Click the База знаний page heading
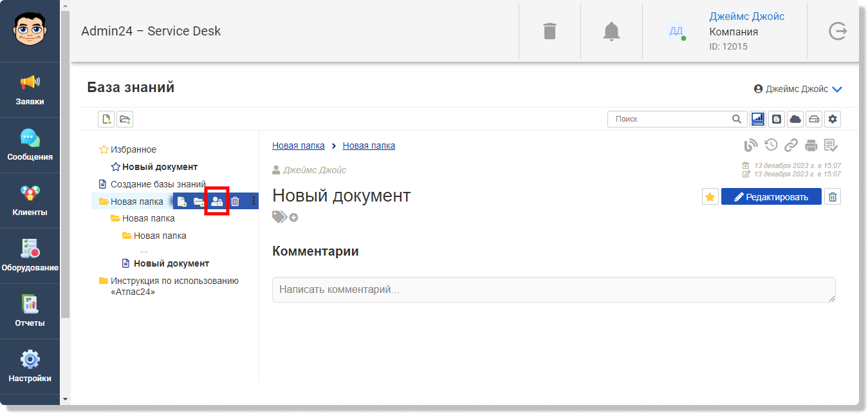Viewport: 868px width, 414px height. point(131,88)
